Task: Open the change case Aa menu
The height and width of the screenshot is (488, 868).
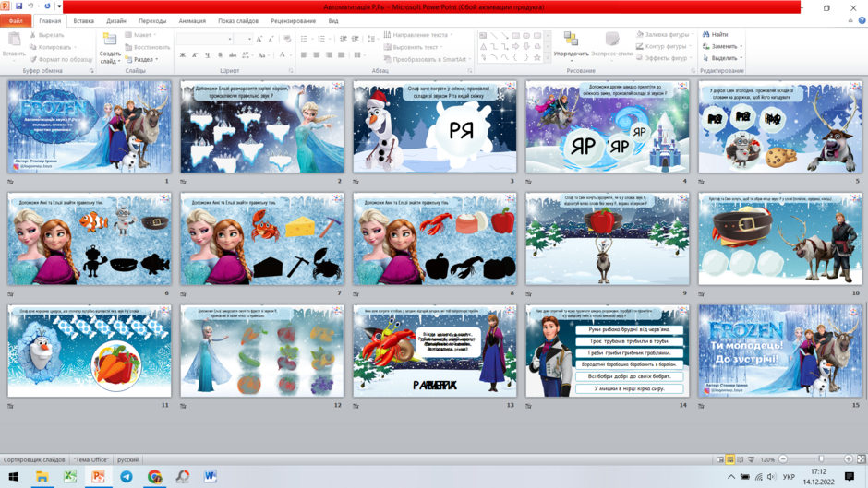Action: coord(263,54)
